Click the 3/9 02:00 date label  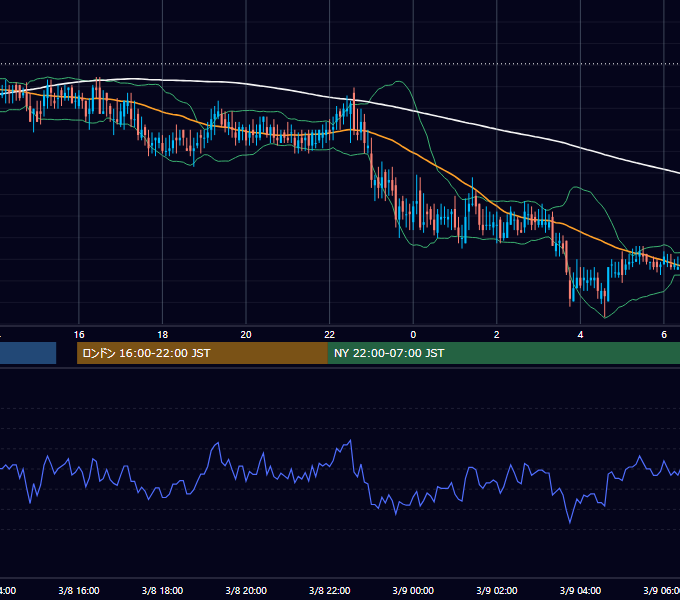497,591
